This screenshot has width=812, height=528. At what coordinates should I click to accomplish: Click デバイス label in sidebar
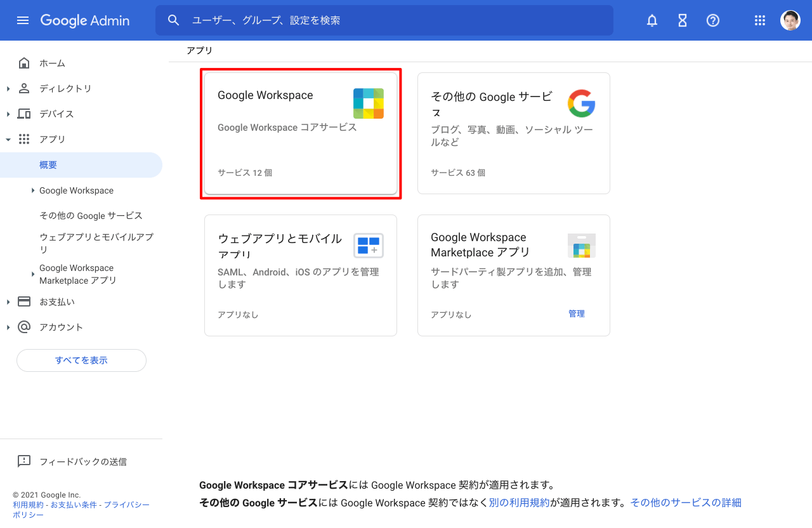tap(56, 114)
